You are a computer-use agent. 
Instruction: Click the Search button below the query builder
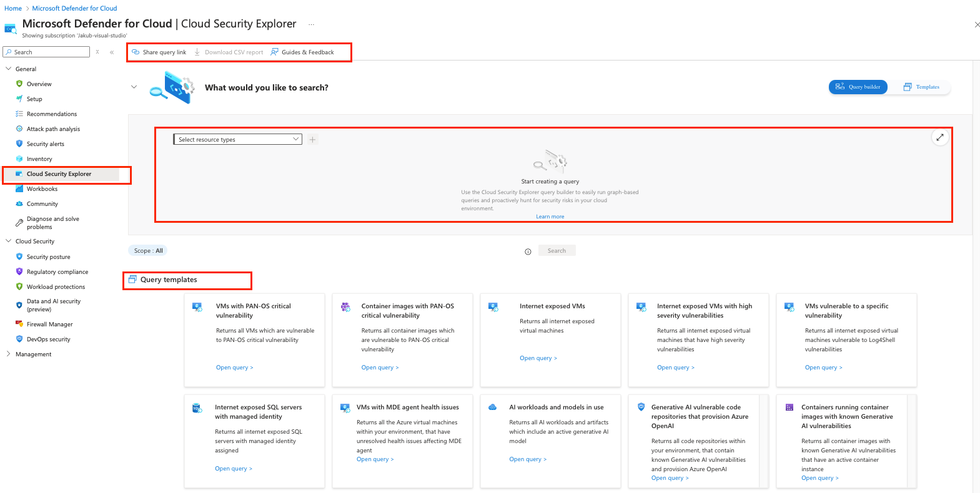click(557, 251)
